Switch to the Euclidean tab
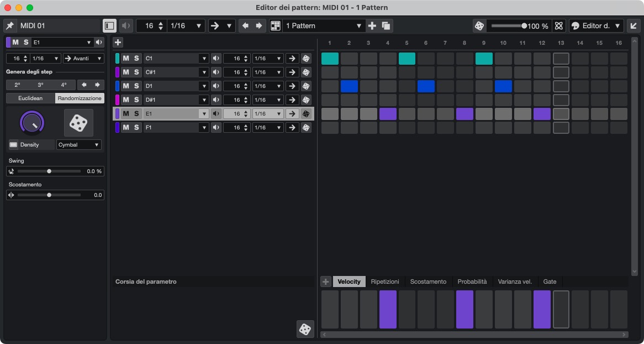The height and width of the screenshot is (344, 644). 30,98
